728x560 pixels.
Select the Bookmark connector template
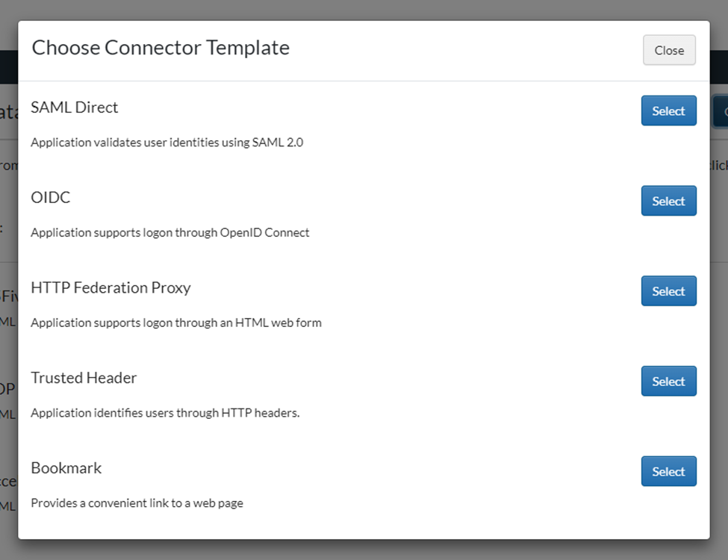click(x=668, y=471)
